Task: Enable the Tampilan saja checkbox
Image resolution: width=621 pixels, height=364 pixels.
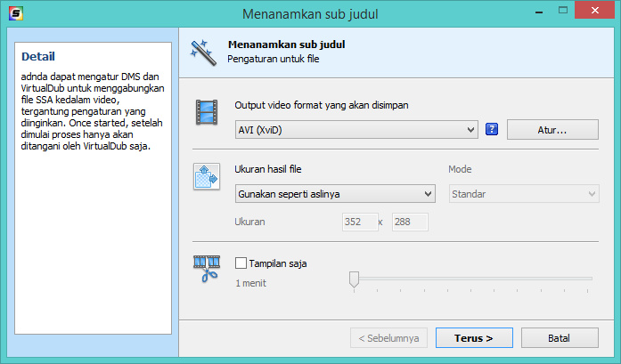Action: coord(241,263)
